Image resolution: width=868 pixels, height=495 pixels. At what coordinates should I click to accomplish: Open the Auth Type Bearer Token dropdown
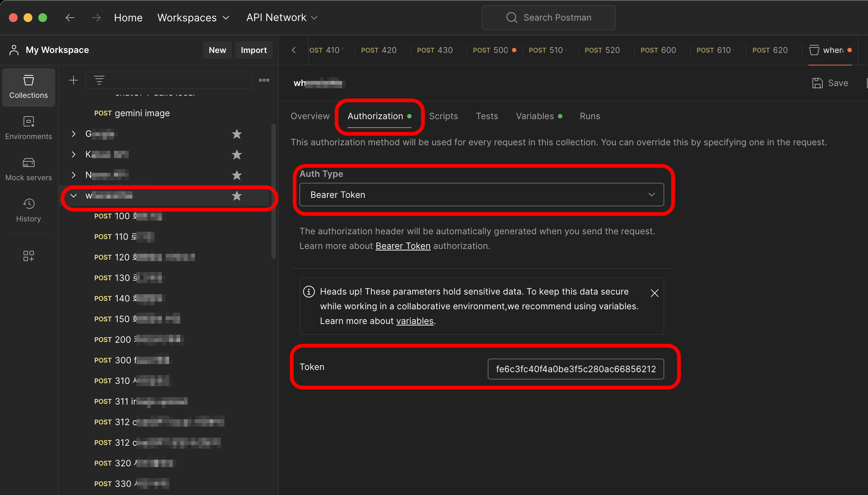pyautogui.click(x=481, y=195)
